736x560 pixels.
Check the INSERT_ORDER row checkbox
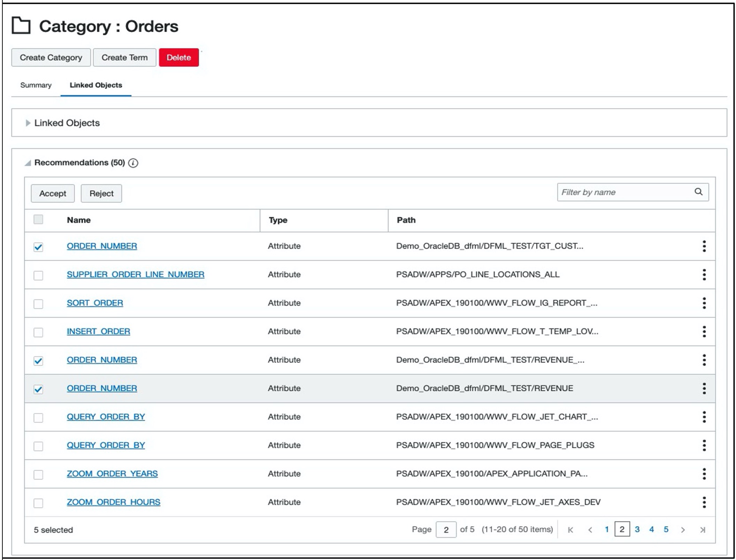pos(38,332)
